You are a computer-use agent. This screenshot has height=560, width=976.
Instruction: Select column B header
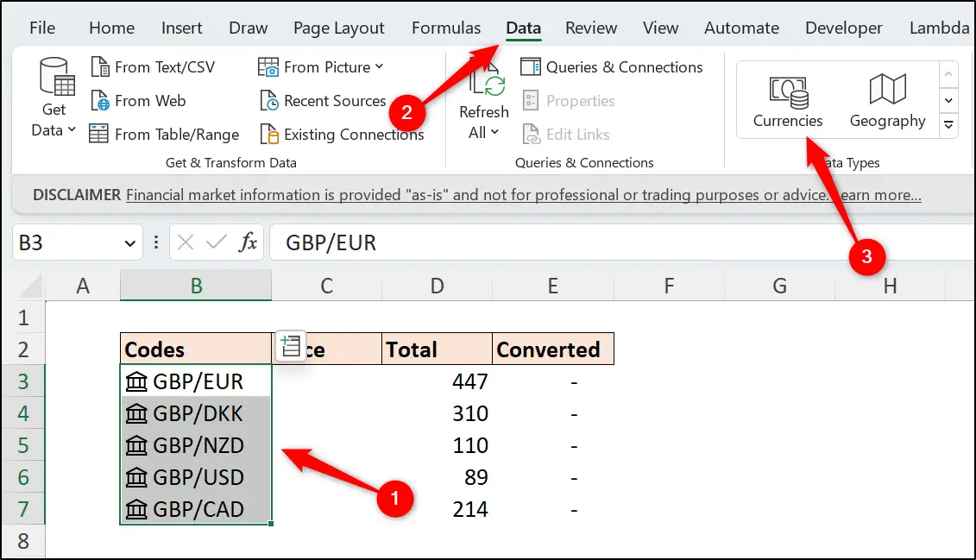(x=196, y=286)
